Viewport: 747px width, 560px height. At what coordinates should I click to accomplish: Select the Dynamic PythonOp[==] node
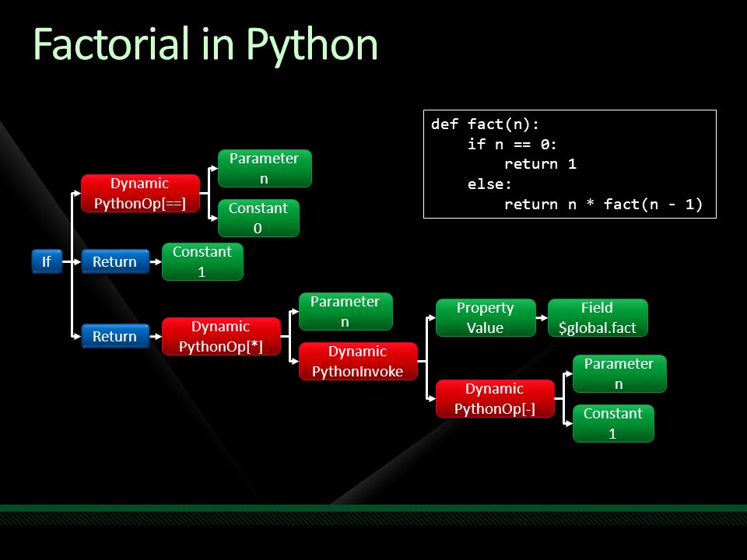click(x=140, y=194)
